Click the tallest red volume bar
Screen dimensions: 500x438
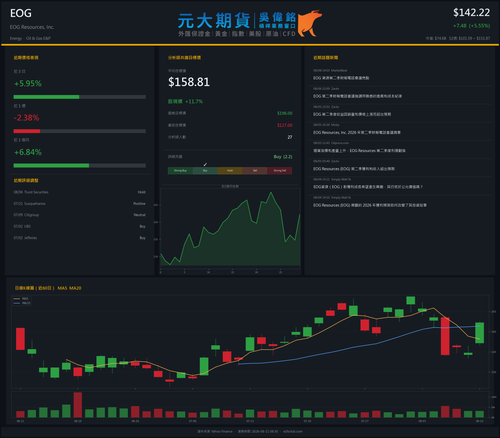[78, 405]
